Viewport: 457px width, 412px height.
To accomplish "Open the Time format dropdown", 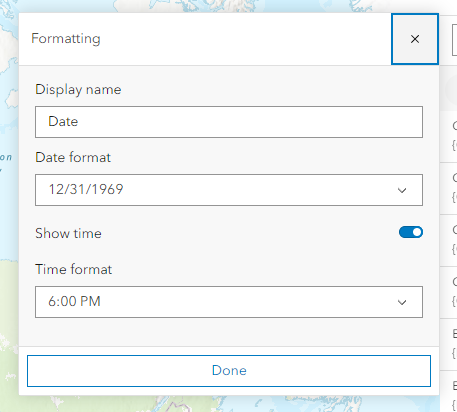I will click(229, 302).
